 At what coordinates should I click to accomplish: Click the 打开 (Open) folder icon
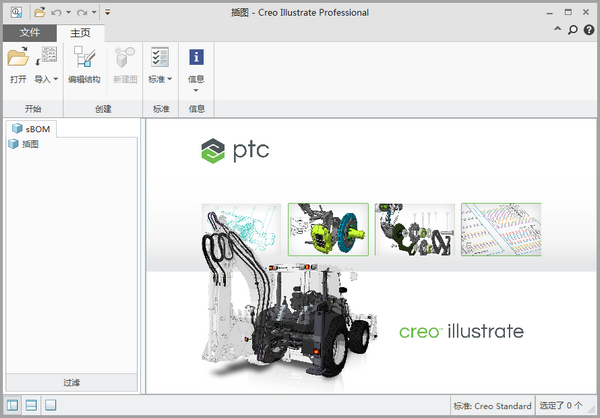pos(18,58)
